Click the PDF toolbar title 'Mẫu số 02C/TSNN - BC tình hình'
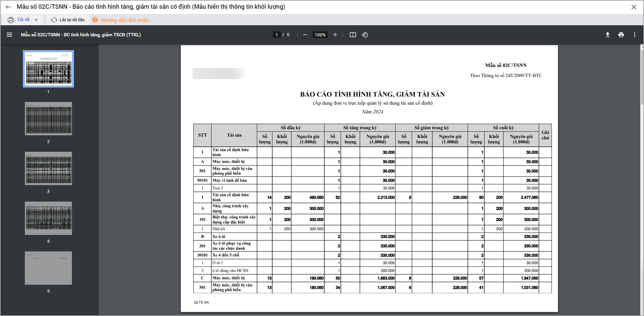The image size is (644, 316). click(81, 35)
